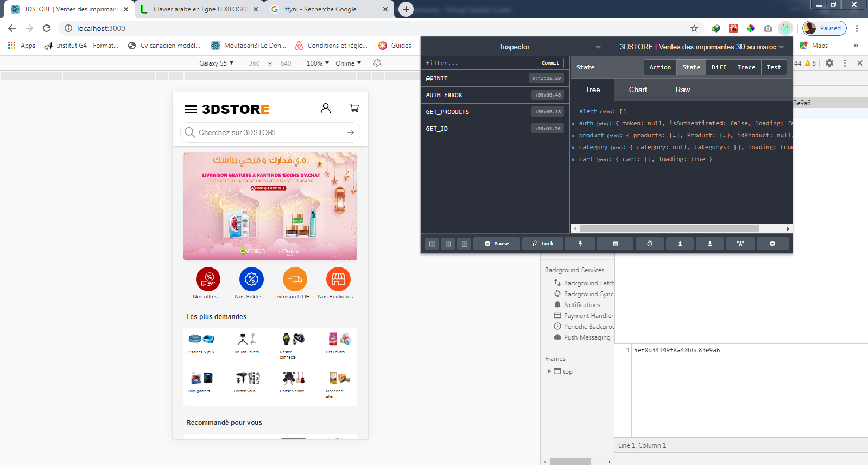Select the Raw view tab
This screenshot has height=465, width=868.
[x=683, y=90]
